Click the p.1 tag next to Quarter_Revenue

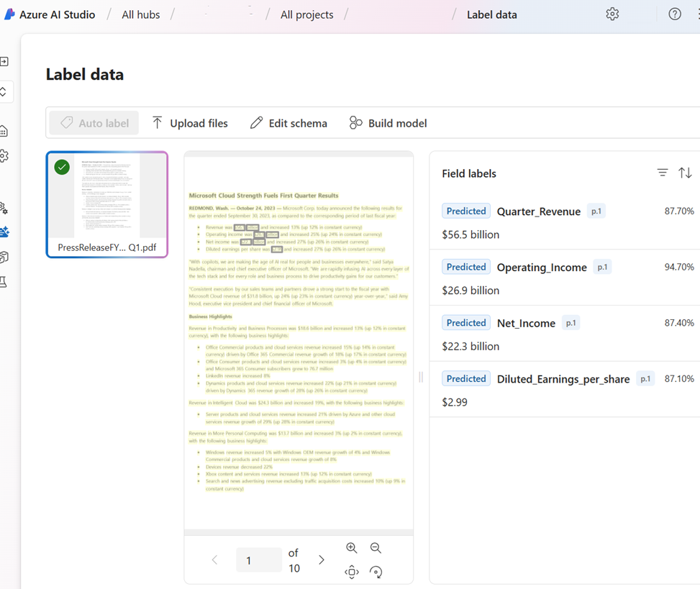pos(596,211)
